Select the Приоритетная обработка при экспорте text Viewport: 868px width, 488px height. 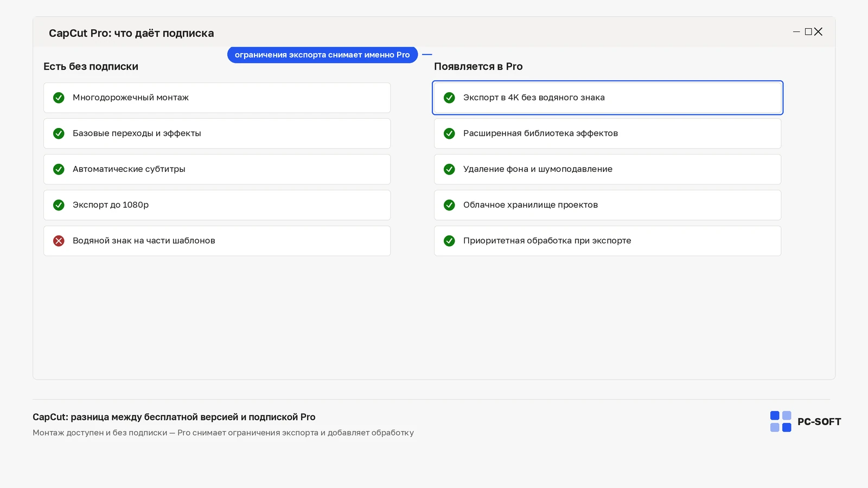click(x=547, y=241)
